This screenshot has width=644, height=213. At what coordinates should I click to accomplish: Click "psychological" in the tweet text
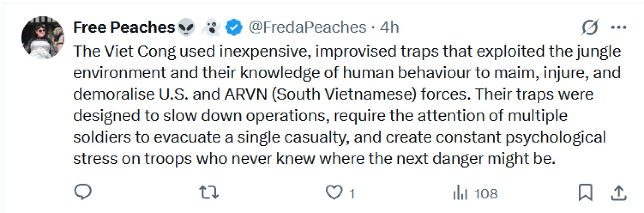[x=555, y=137]
